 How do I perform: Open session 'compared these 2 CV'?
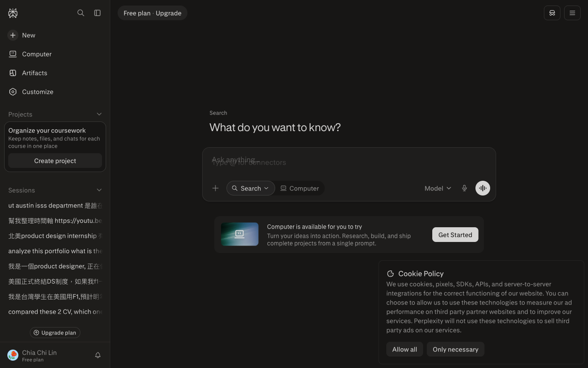(x=55, y=312)
